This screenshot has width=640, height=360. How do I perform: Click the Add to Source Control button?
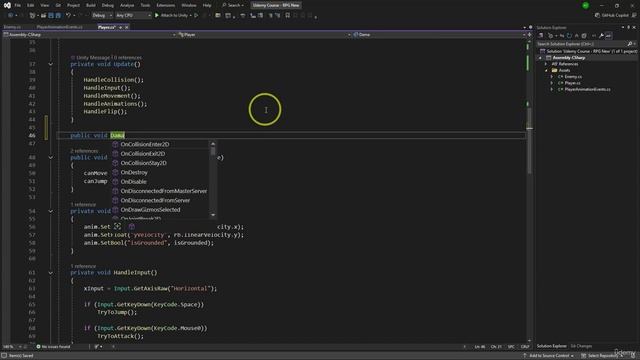(549, 356)
